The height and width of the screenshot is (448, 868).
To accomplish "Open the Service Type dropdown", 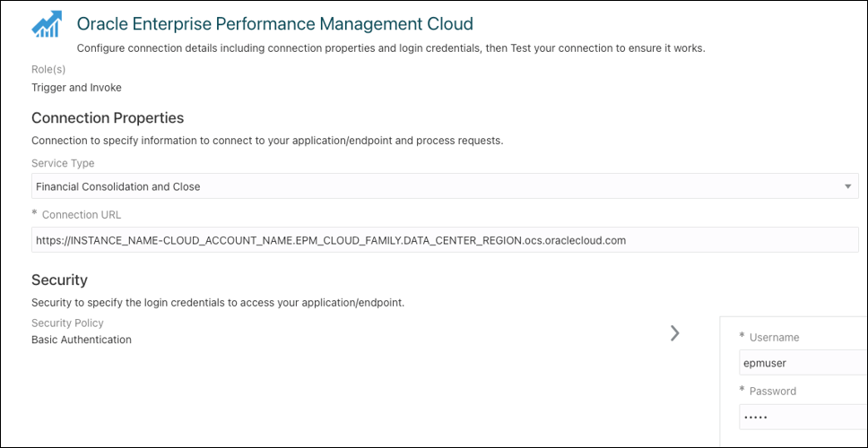I will tap(445, 186).
